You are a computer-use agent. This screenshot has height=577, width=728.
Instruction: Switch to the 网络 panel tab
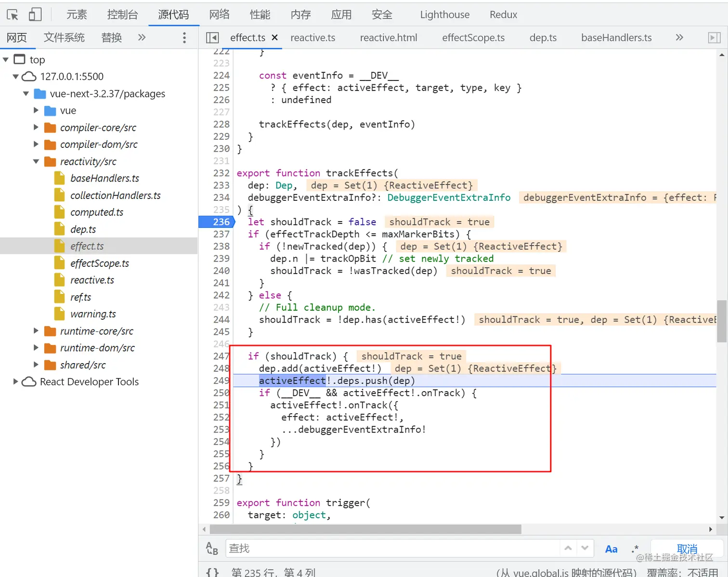(219, 14)
